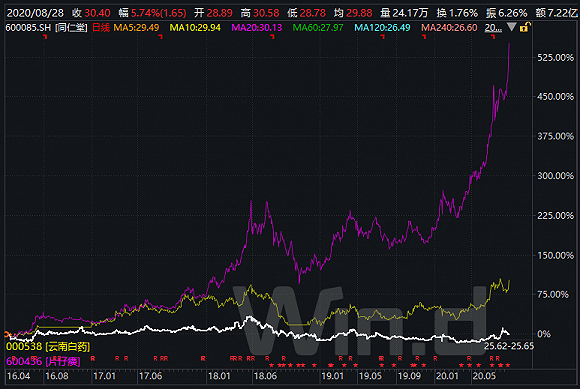The width and height of the screenshot is (580, 389).
Task: Select the MA240:26.60 indicator label
Action: point(449,28)
